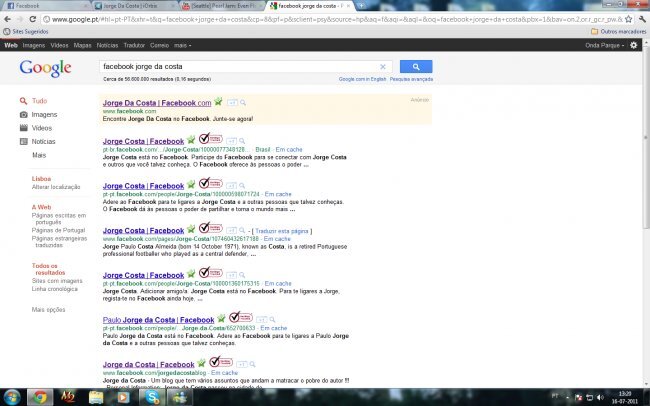This screenshot has height=406, width=650.
Task: Click the green star next to the ad result
Action: coord(218,102)
